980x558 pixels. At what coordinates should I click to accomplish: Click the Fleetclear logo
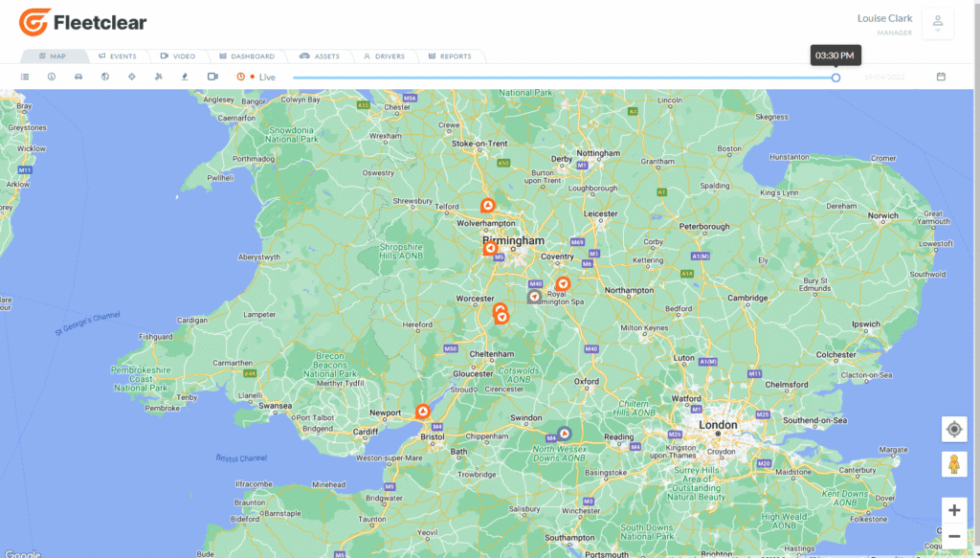click(82, 23)
